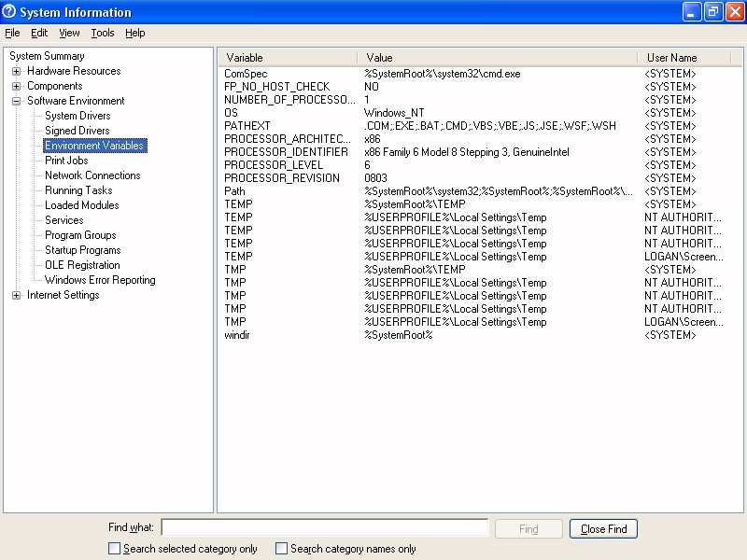Restore down the System Information window
The image size is (747, 560).
[713, 12]
